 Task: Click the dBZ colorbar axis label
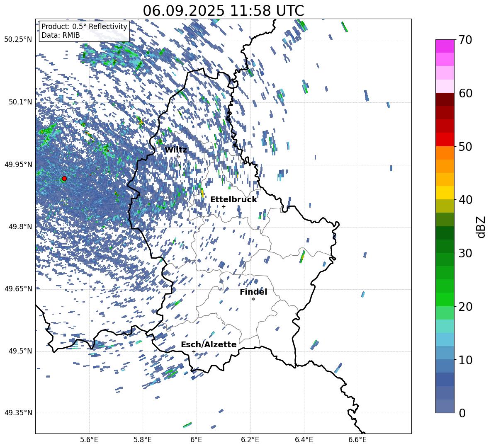pos(481,227)
